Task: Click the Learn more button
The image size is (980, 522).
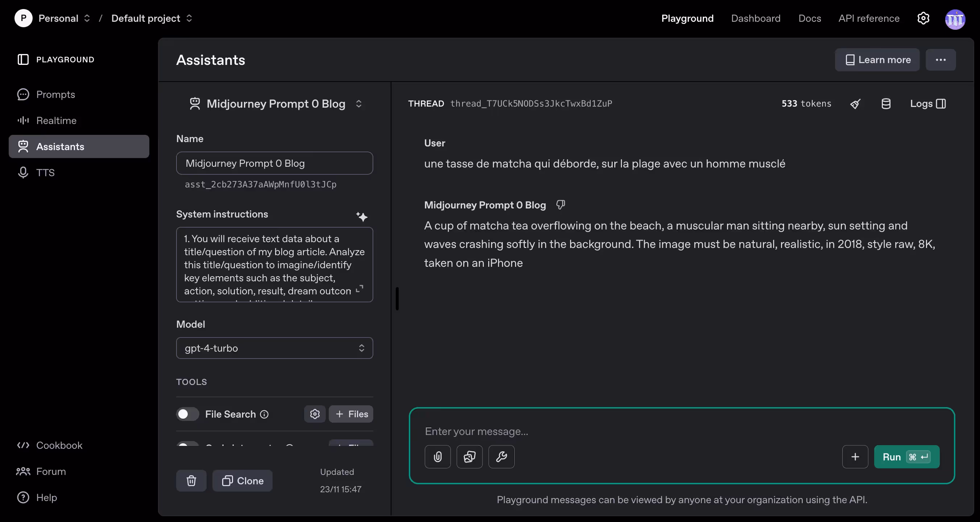Action: coord(877,60)
